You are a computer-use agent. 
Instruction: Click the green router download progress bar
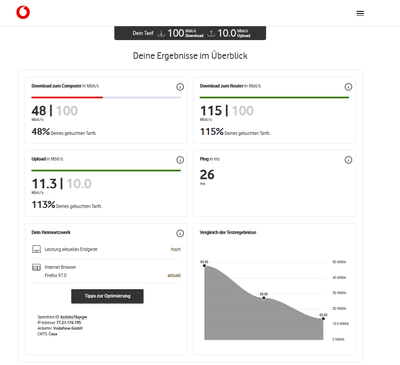tap(274, 97)
